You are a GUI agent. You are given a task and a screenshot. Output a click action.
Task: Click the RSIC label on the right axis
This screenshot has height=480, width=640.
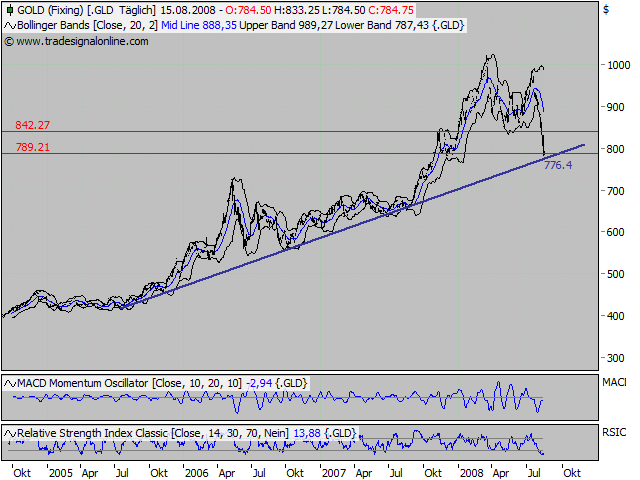pos(613,432)
